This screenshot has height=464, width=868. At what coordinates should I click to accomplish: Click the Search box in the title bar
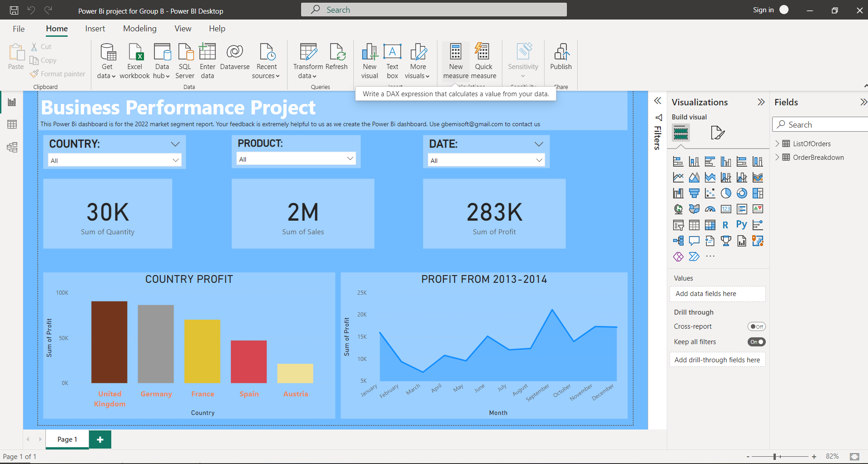click(x=433, y=9)
